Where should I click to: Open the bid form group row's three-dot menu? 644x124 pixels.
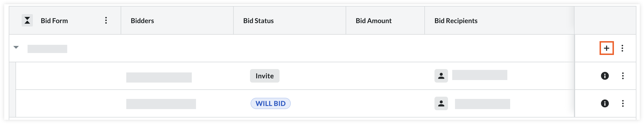coord(622,48)
